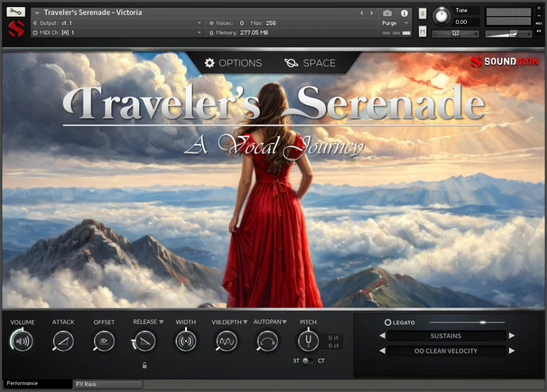Click the pitch cents 0 ct value
Screen dimensions: 547x392
click(x=333, y=346)
